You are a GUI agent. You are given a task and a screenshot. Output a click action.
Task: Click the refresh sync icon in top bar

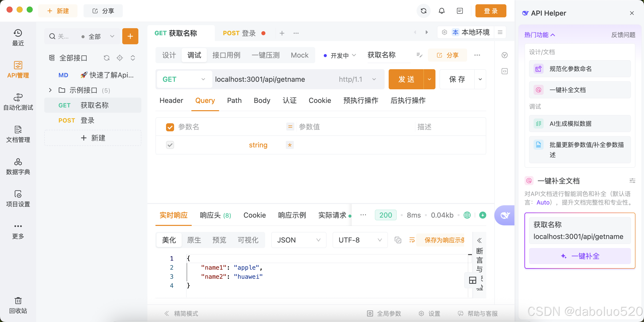pyautogui.click(x=424, y=11)
